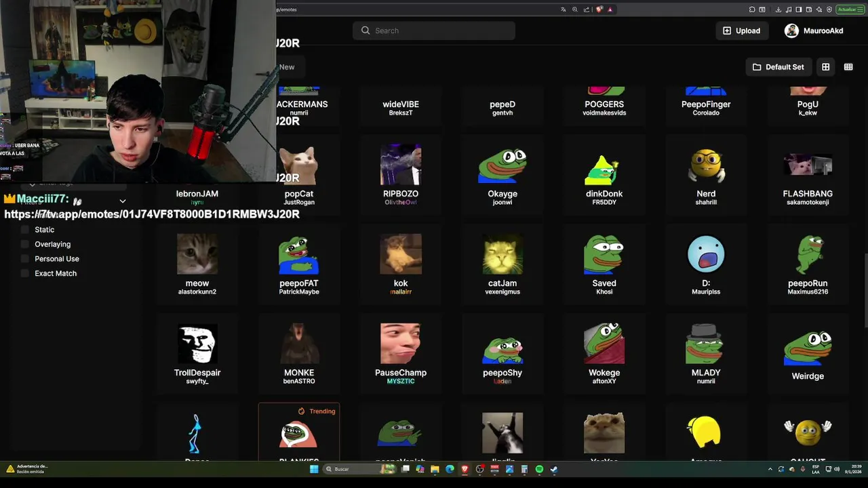Open the D: emote

point(706,264)
